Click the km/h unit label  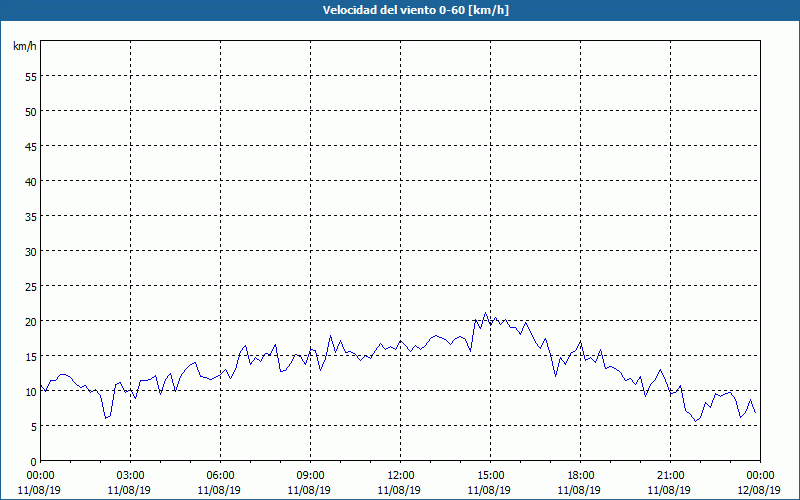24,46
